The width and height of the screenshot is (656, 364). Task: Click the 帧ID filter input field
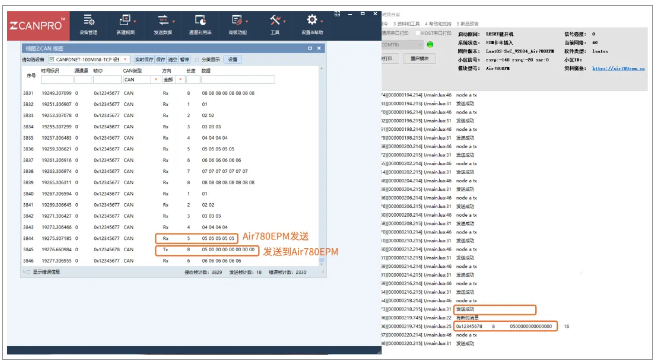tap(107, 79)
